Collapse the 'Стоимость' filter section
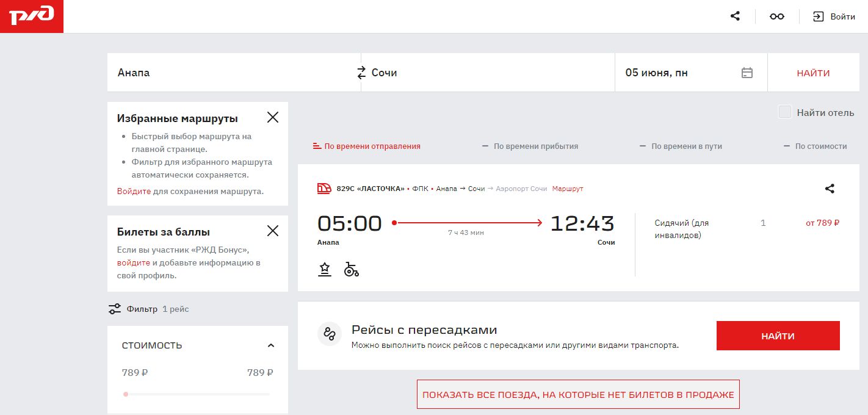 click(x=271, y=345)
